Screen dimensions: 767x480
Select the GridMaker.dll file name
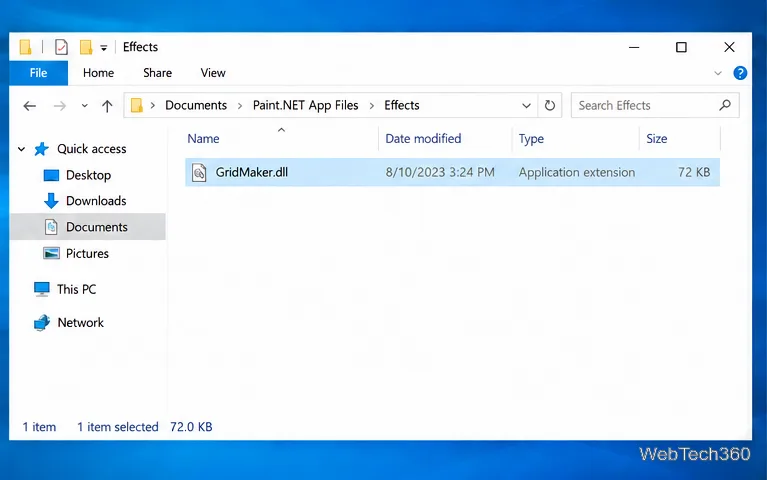[x=251, y=172]
